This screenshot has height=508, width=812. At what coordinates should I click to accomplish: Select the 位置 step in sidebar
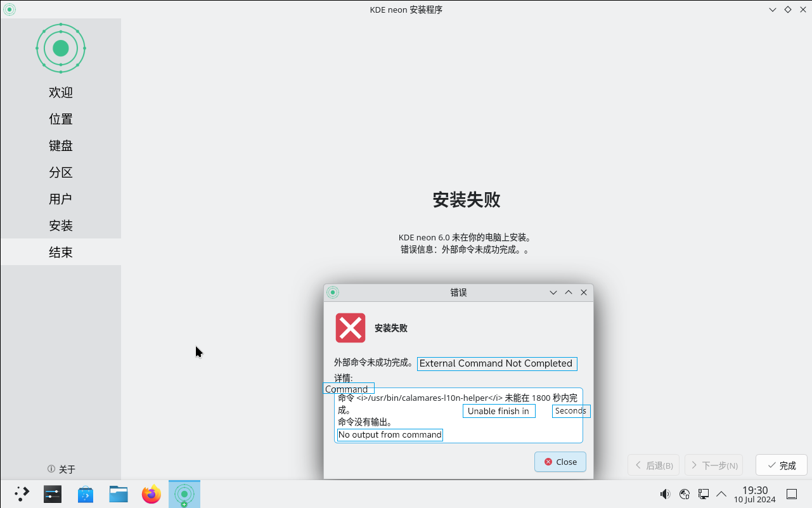tap(61, 119)
